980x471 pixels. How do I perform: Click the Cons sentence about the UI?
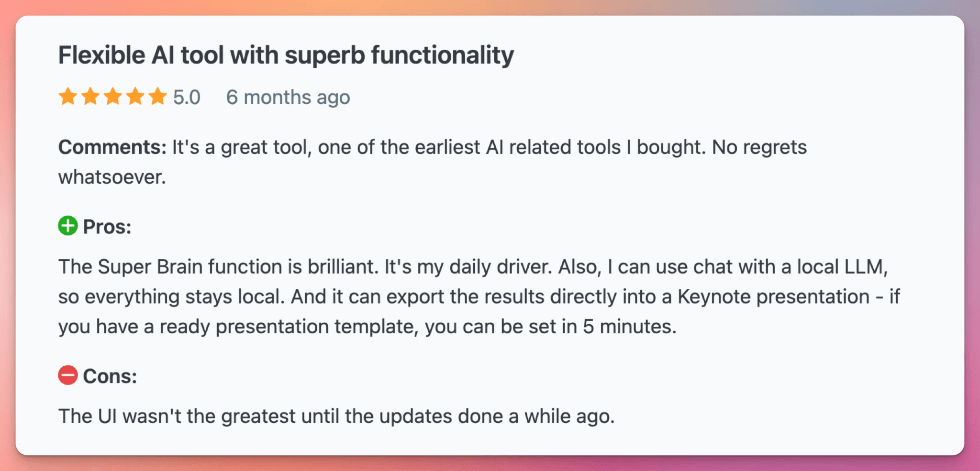coord(336,416)
